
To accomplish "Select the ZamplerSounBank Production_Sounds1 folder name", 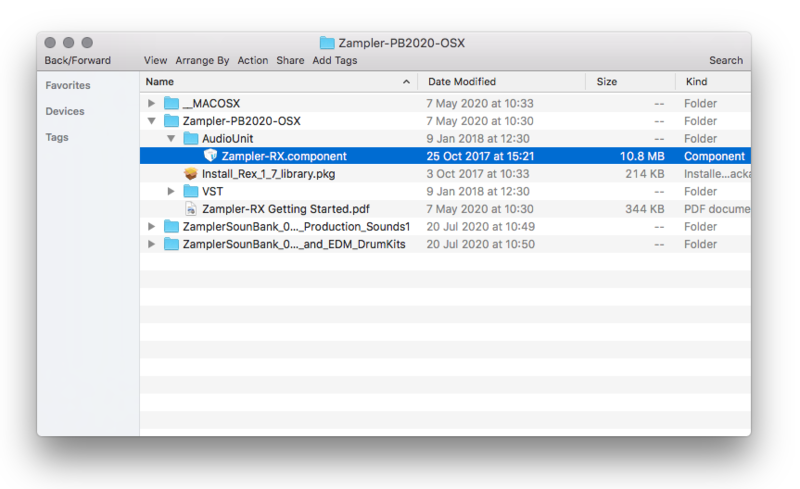I will pos(296,227).
